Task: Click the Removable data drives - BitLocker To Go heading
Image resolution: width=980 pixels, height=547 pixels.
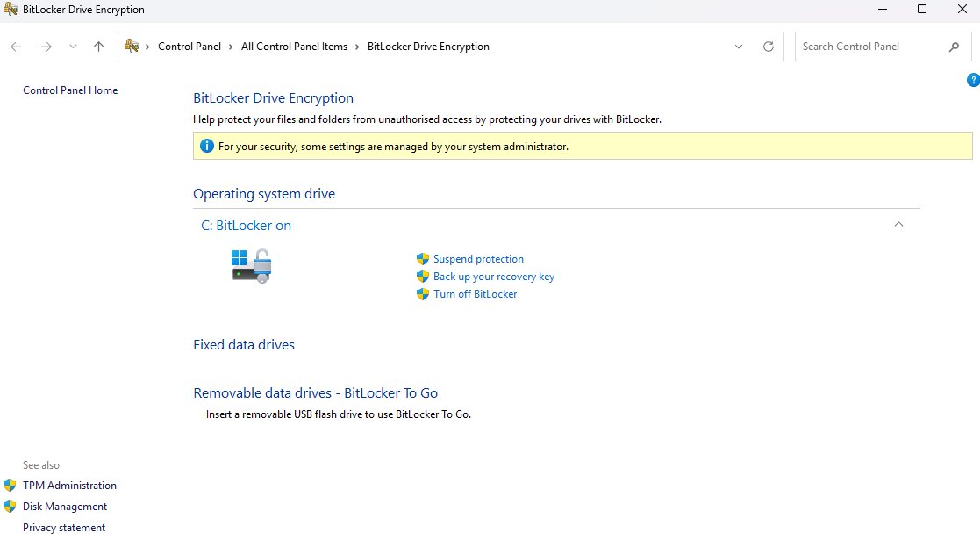Action: (316, 392)
